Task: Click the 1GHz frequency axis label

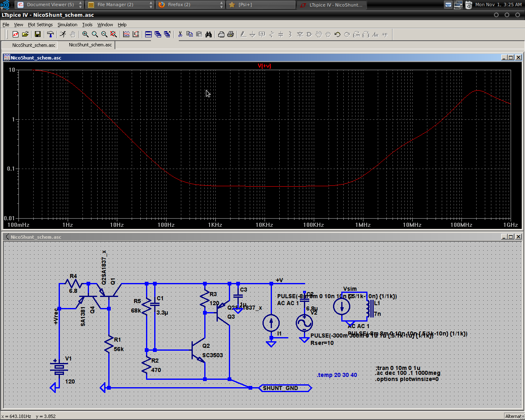Action: [x=511, y=225]
